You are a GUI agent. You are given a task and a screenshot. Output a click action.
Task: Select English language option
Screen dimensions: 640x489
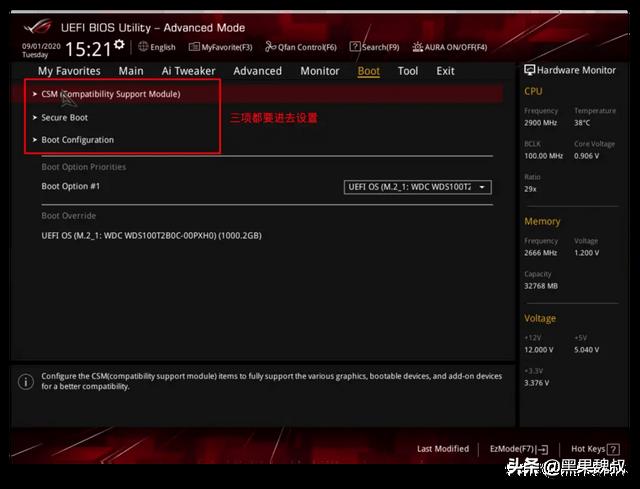[163, 47]
